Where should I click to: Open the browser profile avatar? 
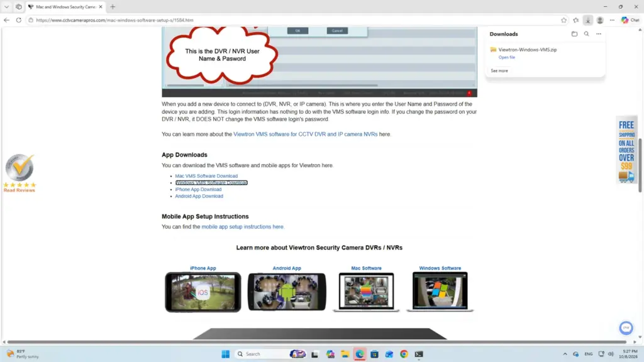(600, 19)
